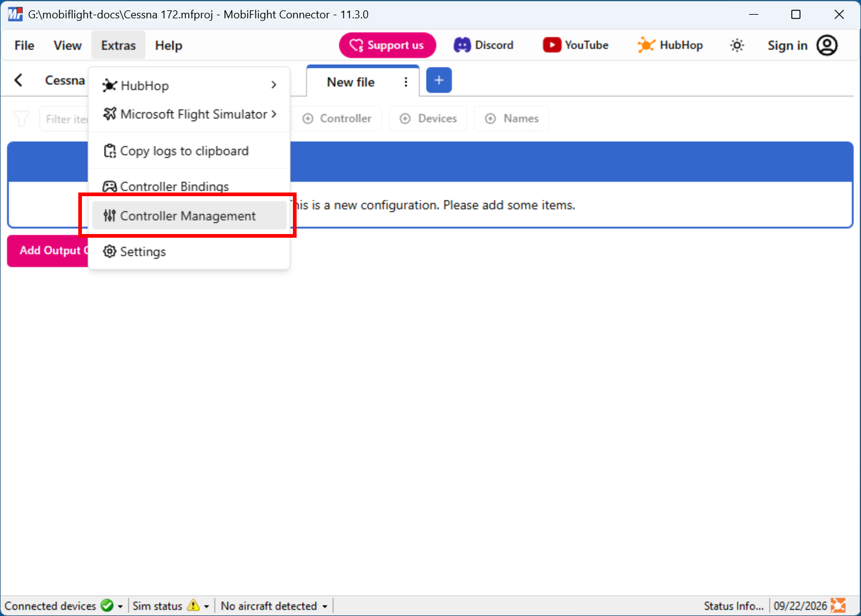Open the Discord link

coord(484,45)
